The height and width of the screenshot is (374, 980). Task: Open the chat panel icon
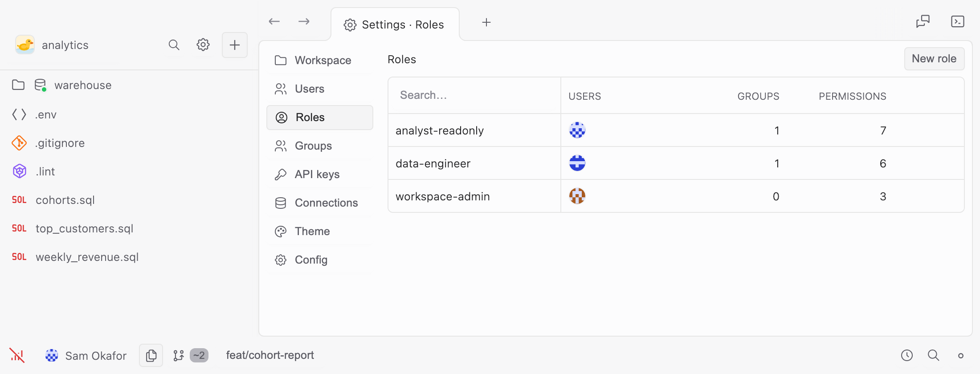tap(923, 21)
